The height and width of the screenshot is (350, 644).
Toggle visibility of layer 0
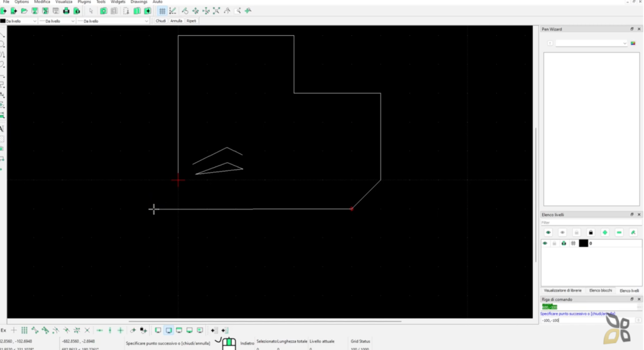pyautogui.click(x=545, y=243)
